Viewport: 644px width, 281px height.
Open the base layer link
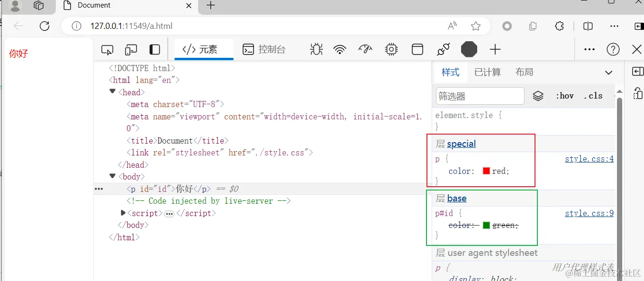click(457, 199)
